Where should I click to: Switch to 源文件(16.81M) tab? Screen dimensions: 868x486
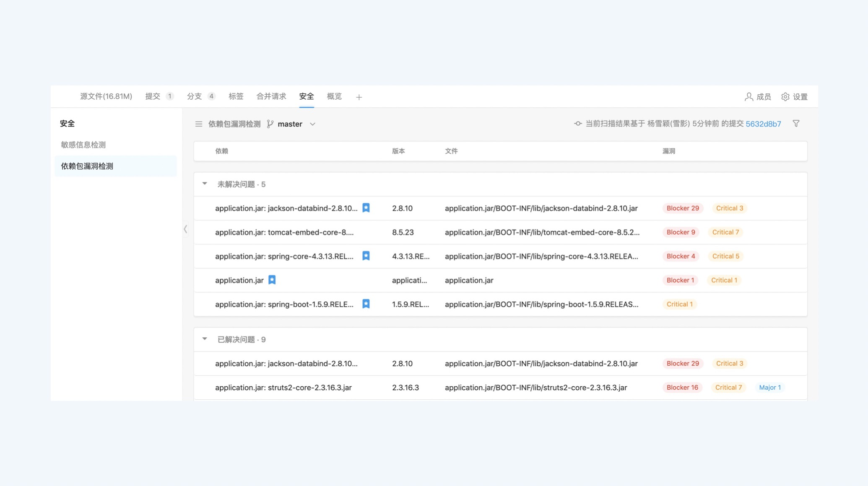coord(106,96)
